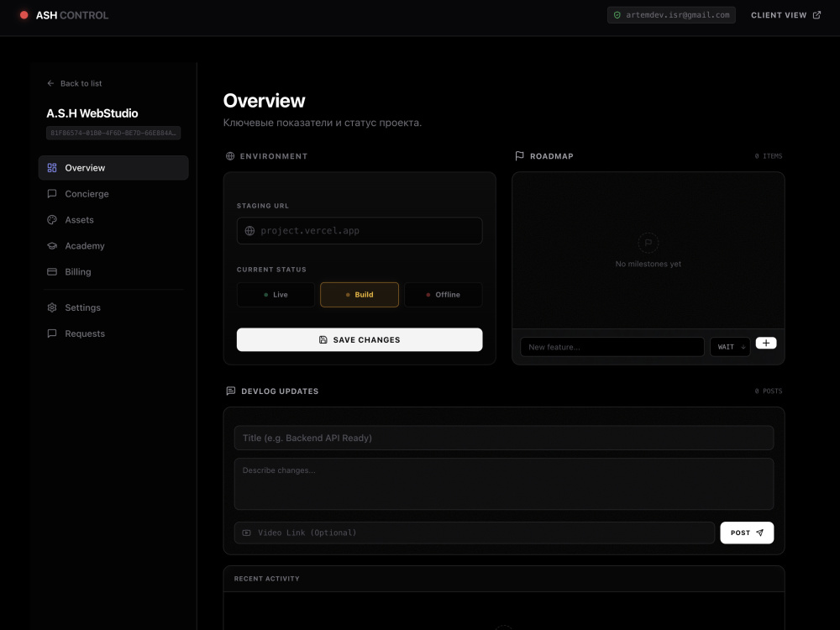840x630 pixels.
Task: Click the Describe changes text area
Action: click(x=504, y=484)
